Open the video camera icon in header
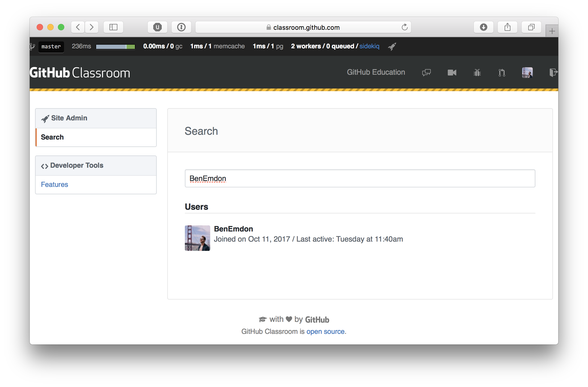The image size is (588, 387). (x=452, y=73)
